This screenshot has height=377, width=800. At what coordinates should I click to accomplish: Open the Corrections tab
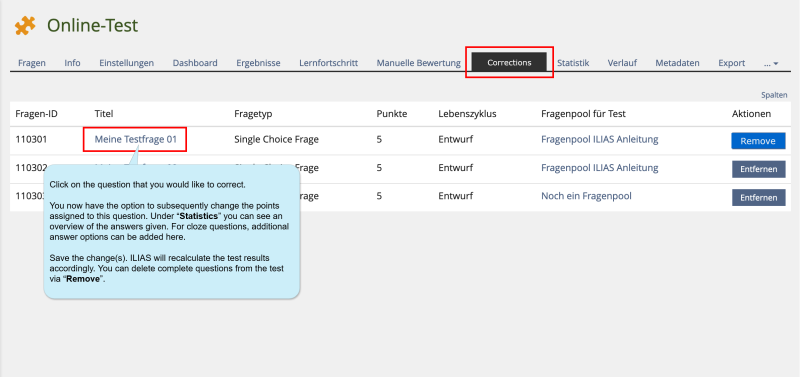pyautogui.click(x=509, y=63)
